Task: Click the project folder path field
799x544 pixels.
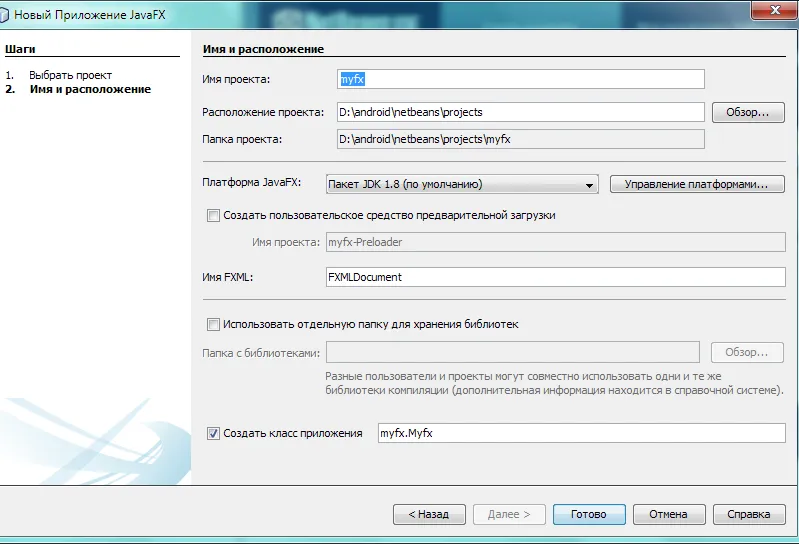Action: pyautogui.click(x=521, y=139)
